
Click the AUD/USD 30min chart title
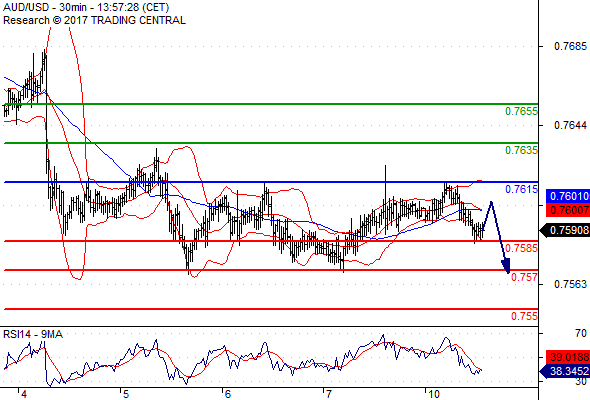86,7
